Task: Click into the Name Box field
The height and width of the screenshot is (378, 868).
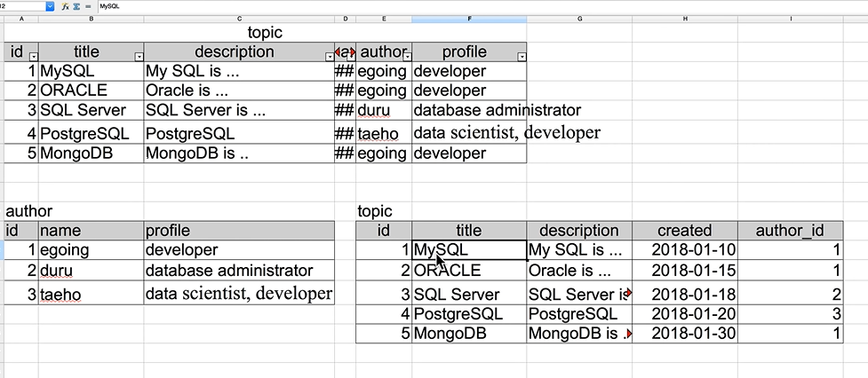Action: [x=23, y=6]
